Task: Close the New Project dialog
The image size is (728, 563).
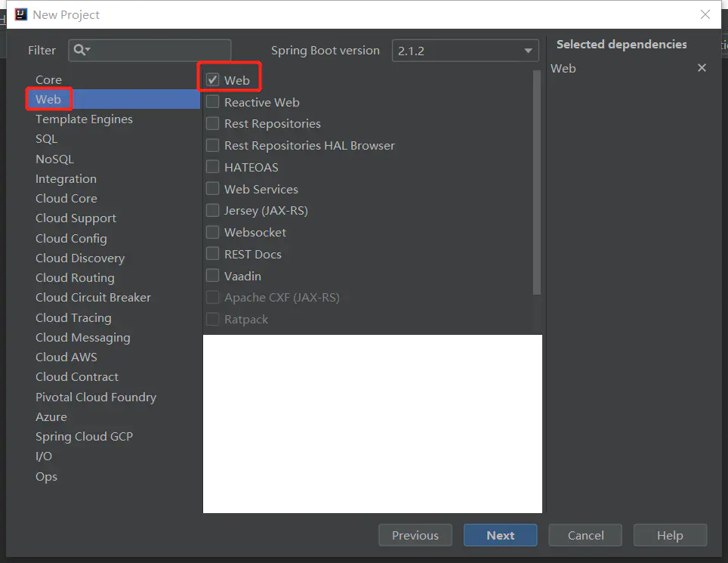Action: point(705,14)
